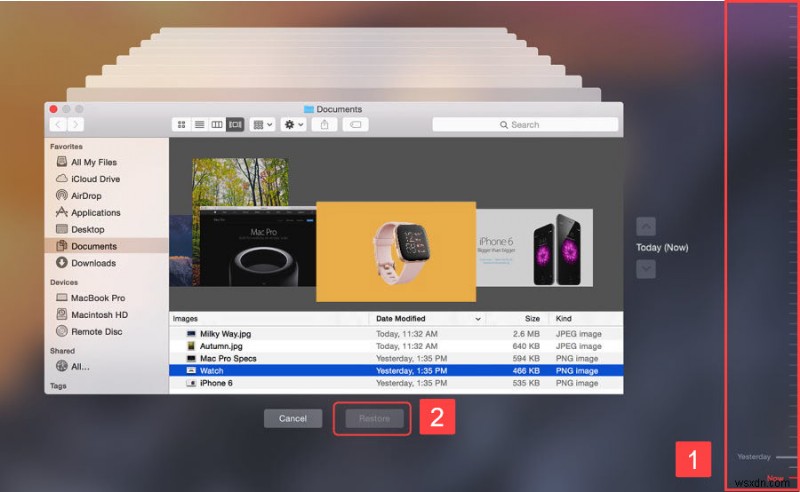This screenshot has width=800, height=492.
Task: Select the Milky Way.jpg file row
Action: point(396,334)
